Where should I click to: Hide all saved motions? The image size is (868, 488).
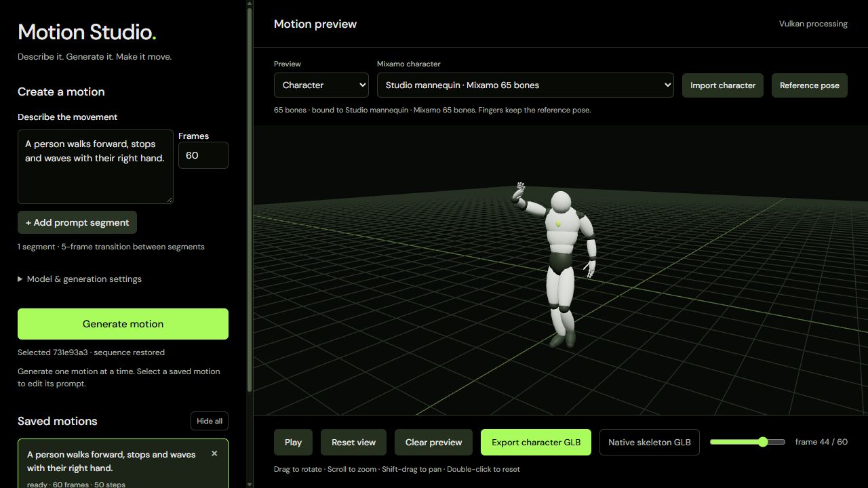pyautogui.click(x=210, y=421)
